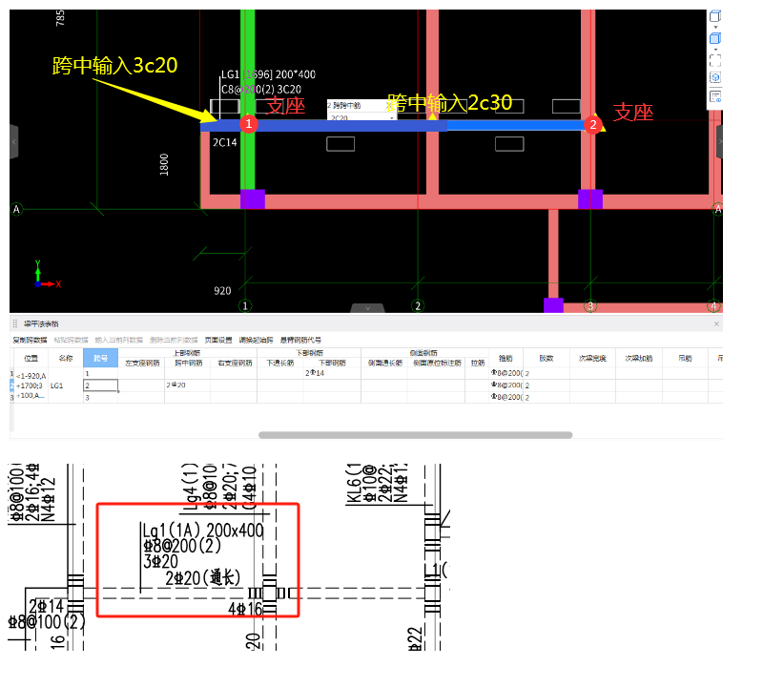Click the 次梁宽度 column header
Viewport: 784px width, 687px height.
tap(592, 358)
